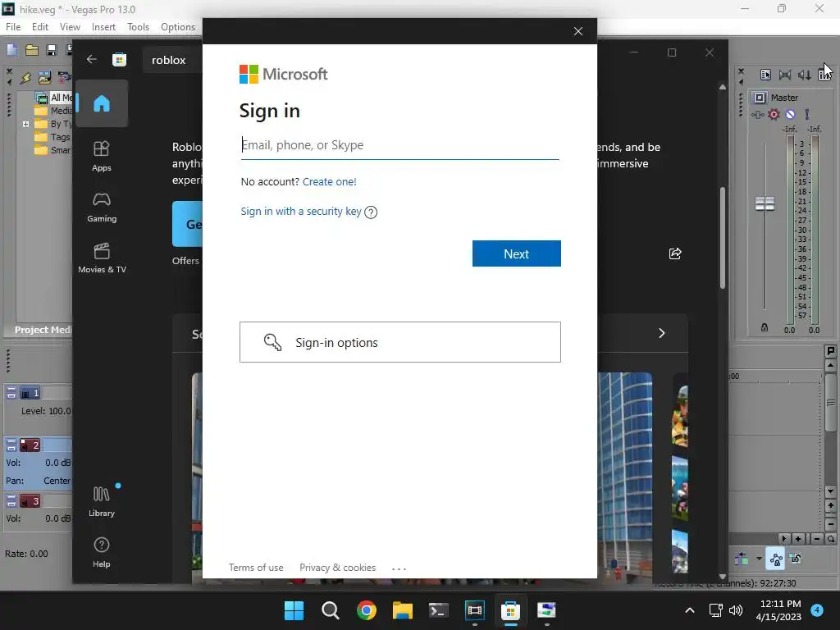
Task: Click the security key help question mark
Action: [x=371, y=212]
